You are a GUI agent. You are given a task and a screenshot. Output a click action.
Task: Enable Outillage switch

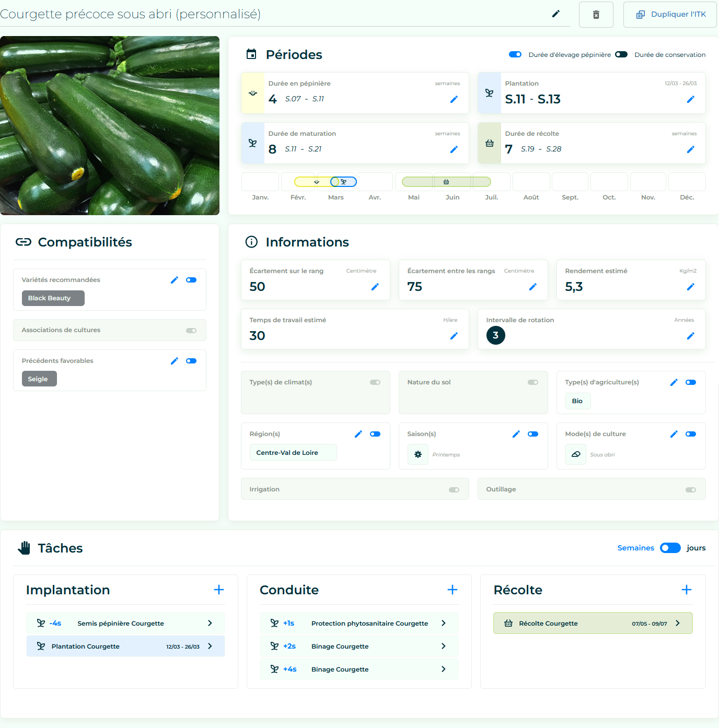point(691,490)
